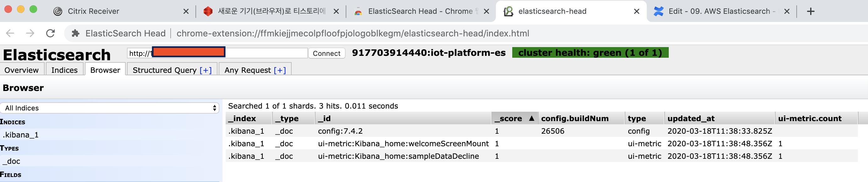This screenshot has height=182, width=868.
Task: Open the config:7.4.2 result row
Action: coord(541,131)
